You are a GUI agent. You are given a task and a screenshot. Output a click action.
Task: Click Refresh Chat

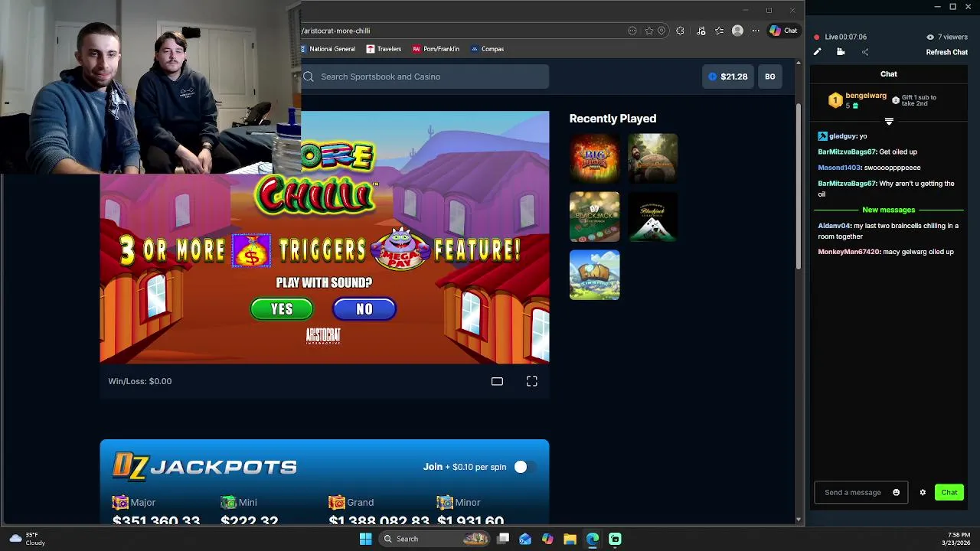tap(947, 52)
